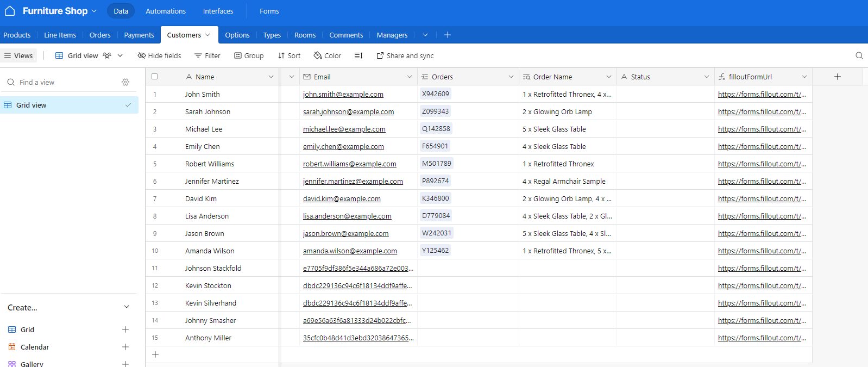Open the Forms section

click(269, 11)
